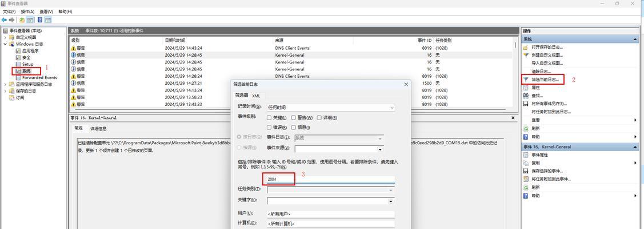Viewport: 644px width, 229px height.
Task: Check the 警告 event level checkbox
Action: (294, 117)
